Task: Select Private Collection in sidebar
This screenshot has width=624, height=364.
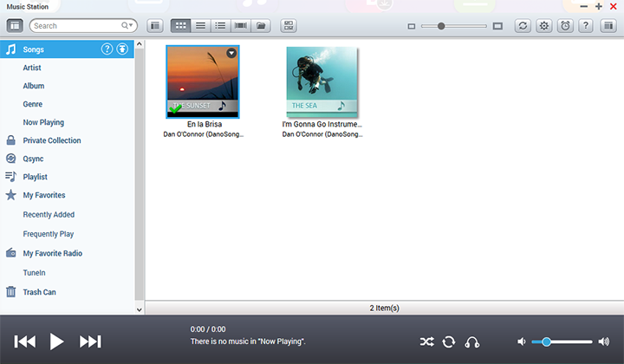Action: tap(52, 140)
